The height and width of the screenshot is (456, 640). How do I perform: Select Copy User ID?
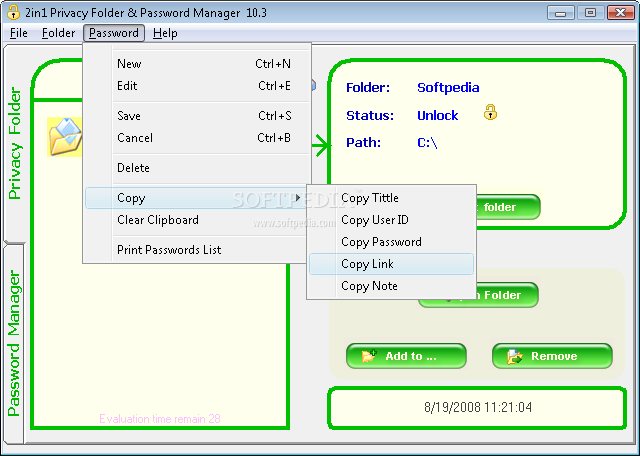(x=391, y=220)
